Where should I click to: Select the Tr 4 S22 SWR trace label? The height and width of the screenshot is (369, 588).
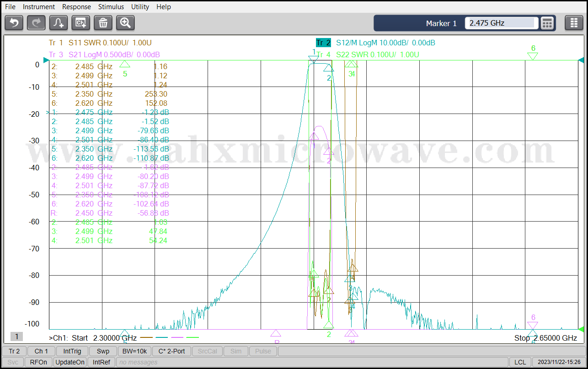[x=368, y=54]
